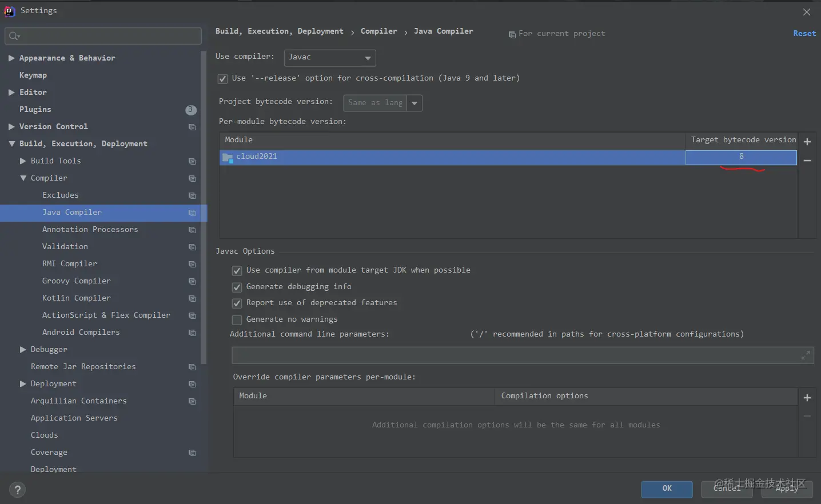Open Keymap settings page
Image resolution: width=821 pixels, height=504 pixels.
point(33,75)
